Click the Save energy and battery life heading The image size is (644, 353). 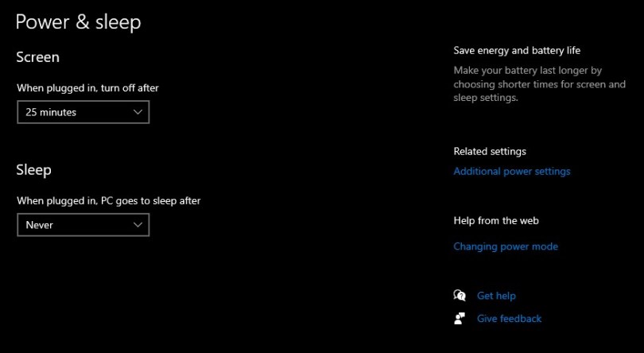(517, 50)
